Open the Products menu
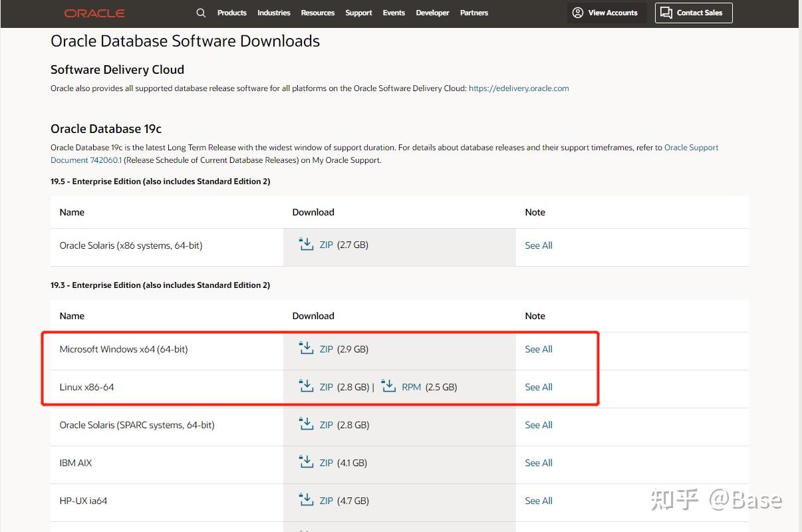Screen dimensions: 802x532 point(231,13)
